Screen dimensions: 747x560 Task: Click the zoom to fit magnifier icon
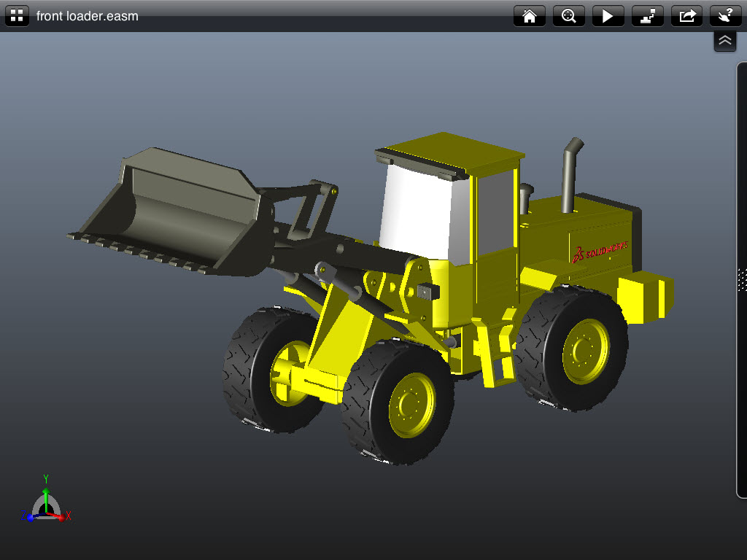[x=568, y=16]
